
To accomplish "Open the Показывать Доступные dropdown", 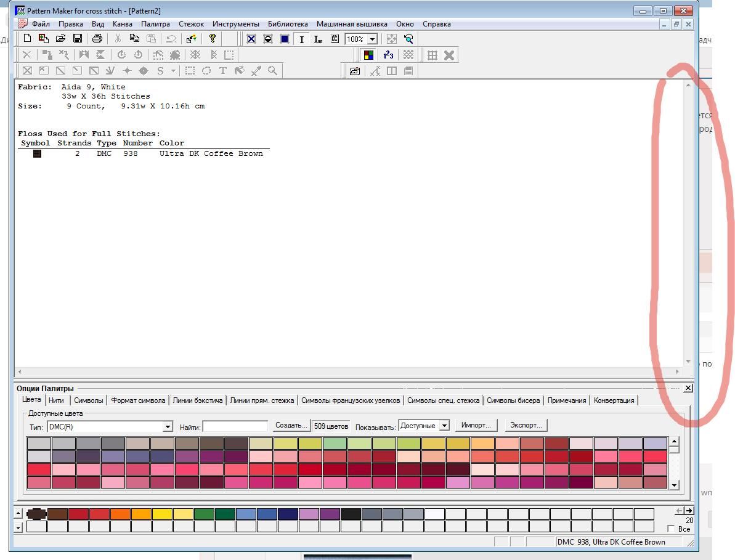I will pos(444,426).
